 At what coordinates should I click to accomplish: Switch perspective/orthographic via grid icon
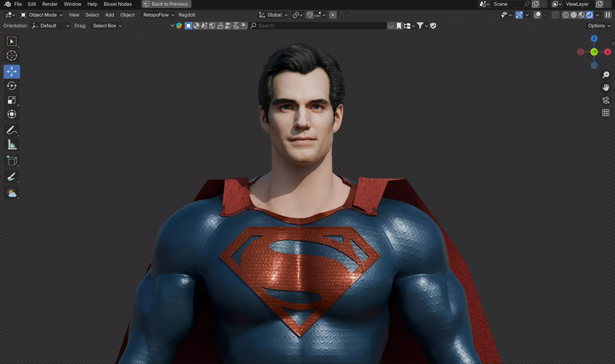coord(606,113)
